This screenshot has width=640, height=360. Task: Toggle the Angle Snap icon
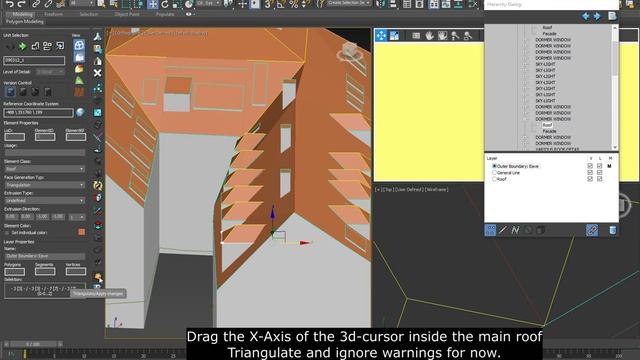[x=281, y=4]
